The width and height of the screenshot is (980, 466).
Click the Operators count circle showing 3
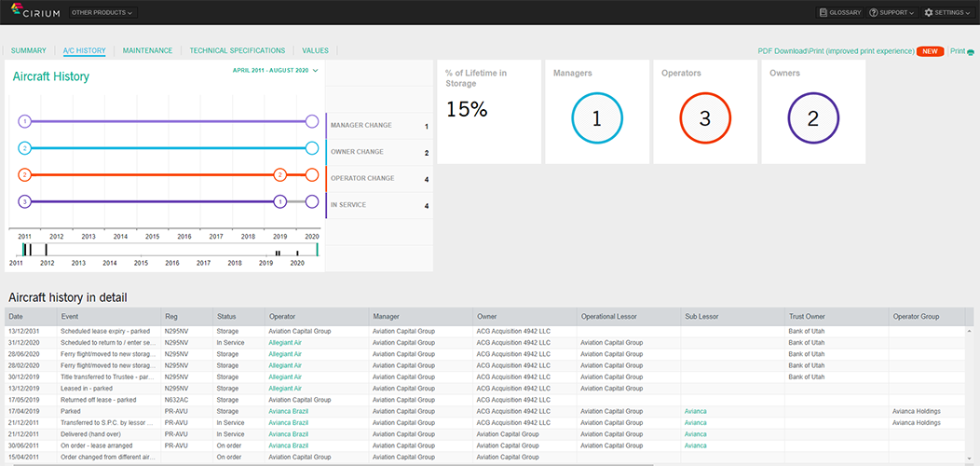tap(705, 118)
